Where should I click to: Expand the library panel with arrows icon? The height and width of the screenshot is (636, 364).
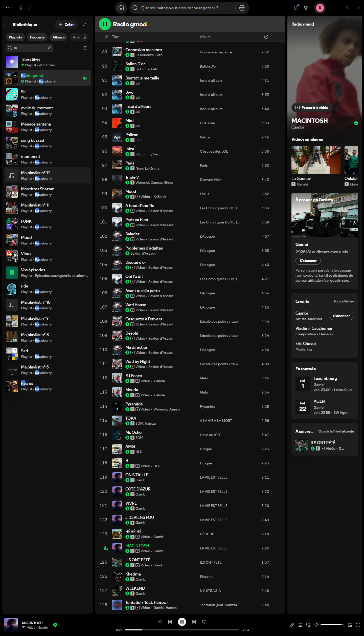coord(84,25)
